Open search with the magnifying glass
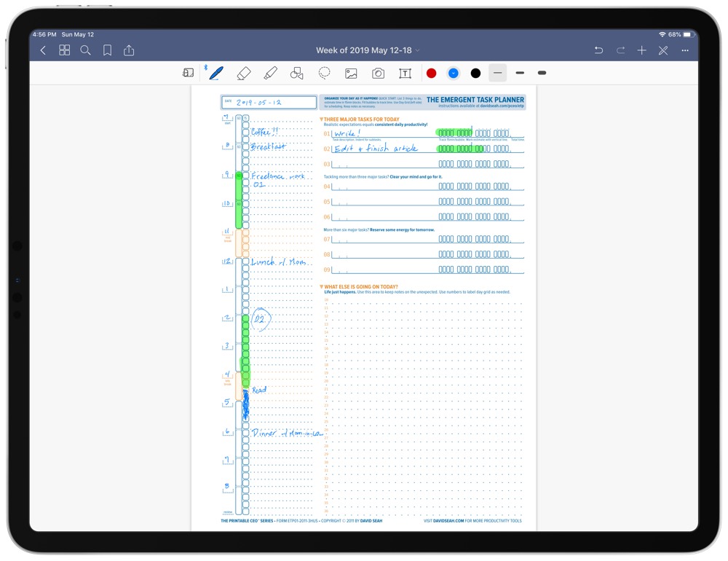Screen dimensions: 728x561 [x=85, y=50]
